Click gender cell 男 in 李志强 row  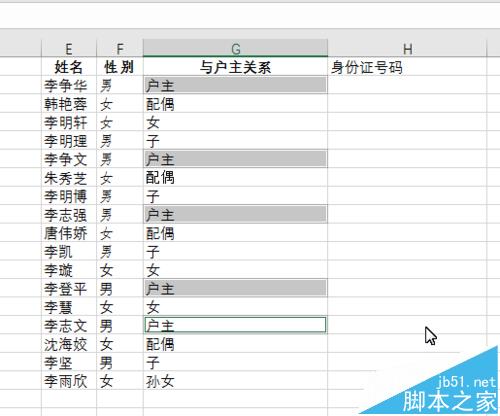pos(120,215)
